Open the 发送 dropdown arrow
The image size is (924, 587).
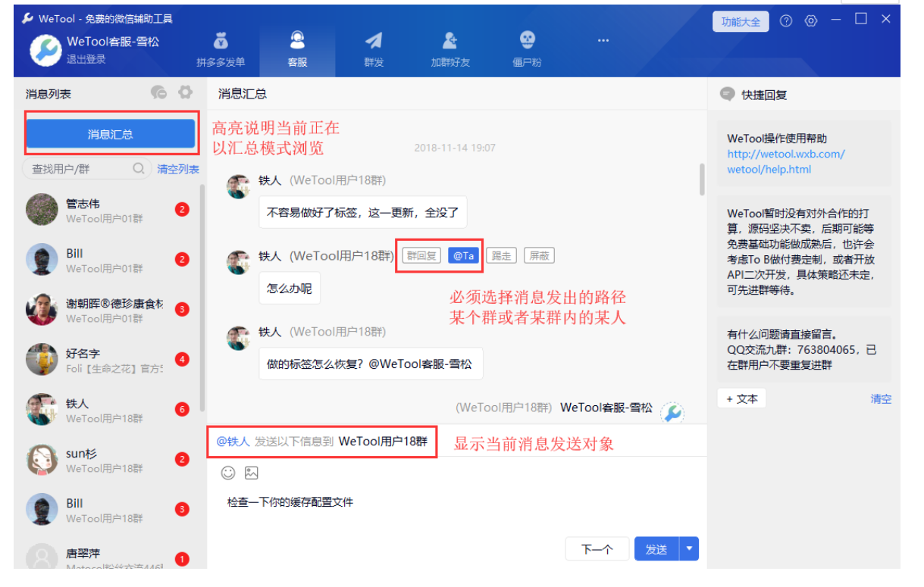pos(689,550)
